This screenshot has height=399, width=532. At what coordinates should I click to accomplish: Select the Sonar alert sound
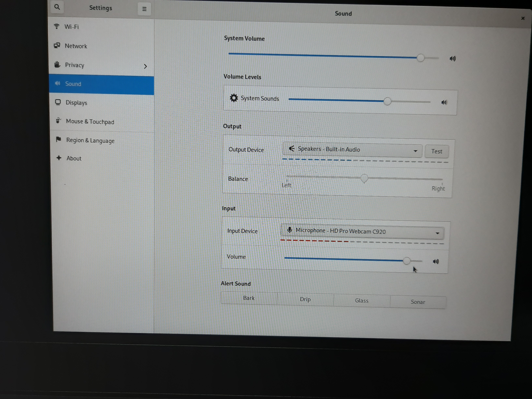418,302
